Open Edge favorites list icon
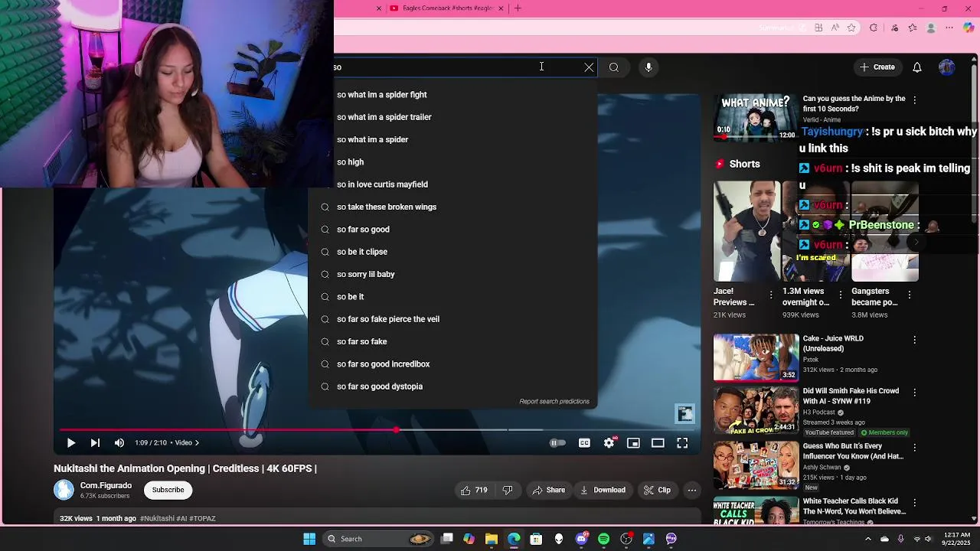Image resolution: width=980 pixels, height=551 pixels. point(913,28)
